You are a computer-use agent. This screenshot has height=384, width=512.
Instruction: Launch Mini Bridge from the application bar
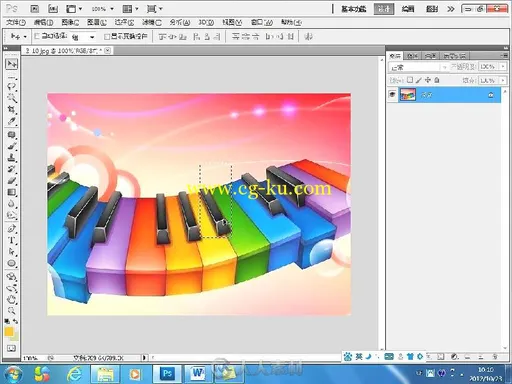tap(53, 9)
